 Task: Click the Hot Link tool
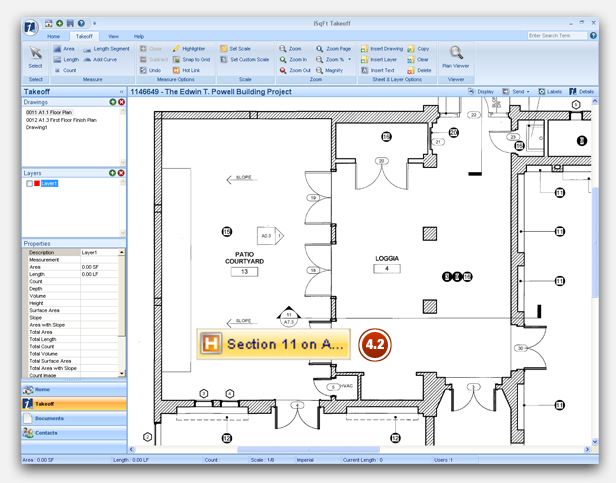point(186,70)
